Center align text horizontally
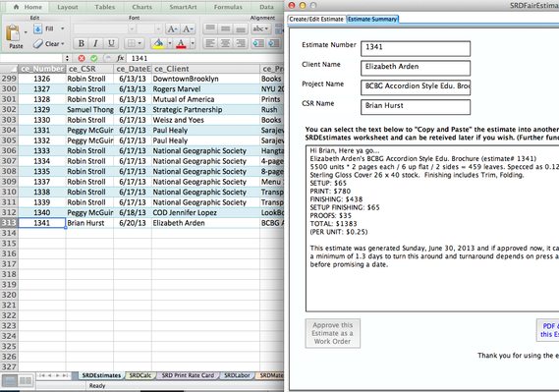Screen dimensions: 559x392 tap(225, 43)
